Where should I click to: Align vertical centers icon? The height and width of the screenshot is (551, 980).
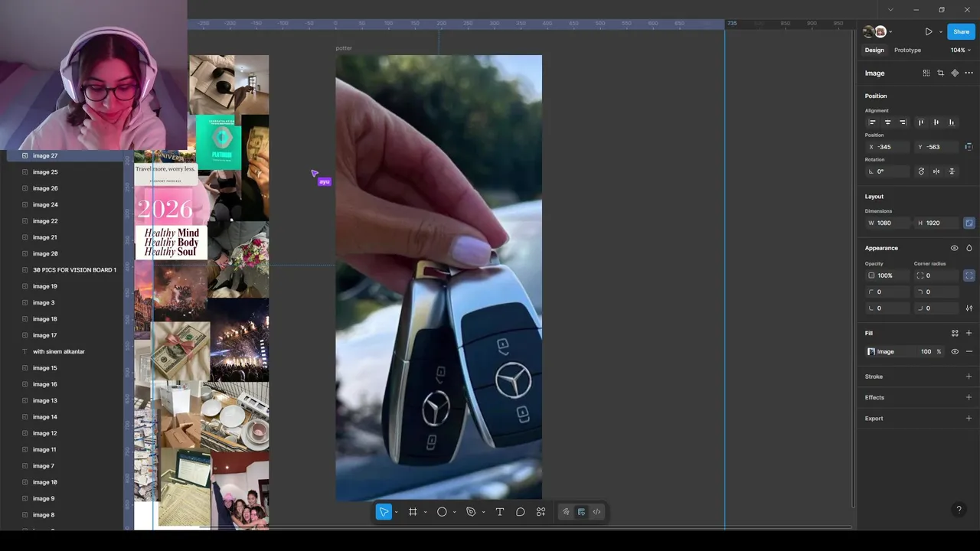tap(936, 122)
